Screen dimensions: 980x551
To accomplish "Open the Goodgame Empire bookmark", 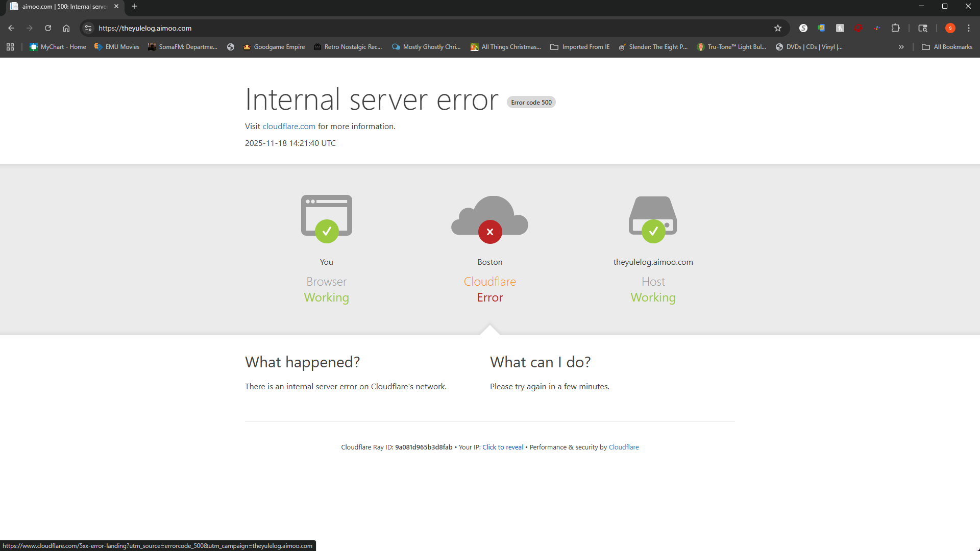I will coord(274,47).
